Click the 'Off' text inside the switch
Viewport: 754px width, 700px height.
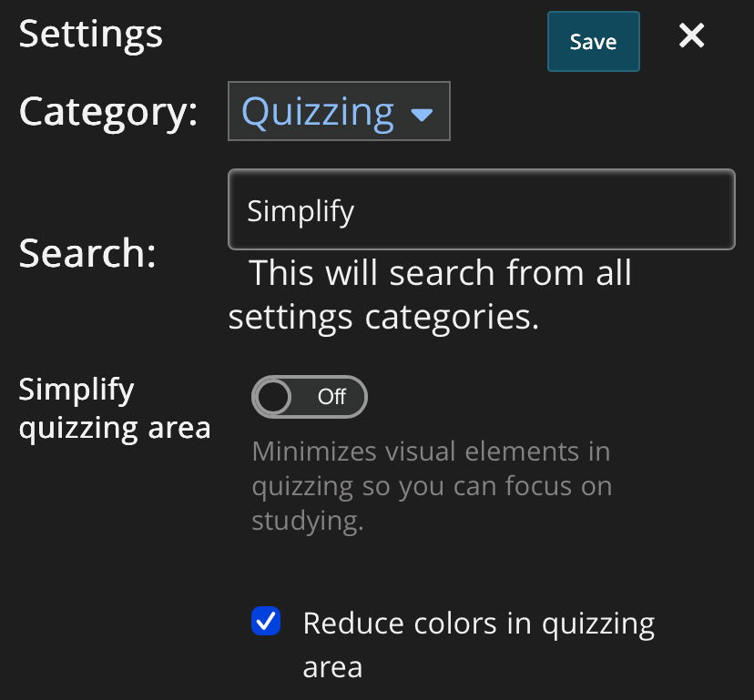pyautogui.click(x=331, y=397)
